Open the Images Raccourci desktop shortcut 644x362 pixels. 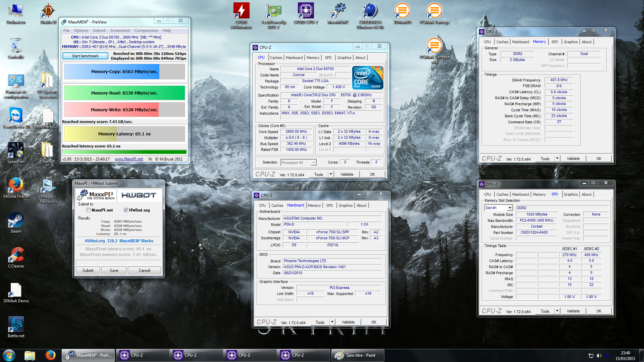[48, 191]
